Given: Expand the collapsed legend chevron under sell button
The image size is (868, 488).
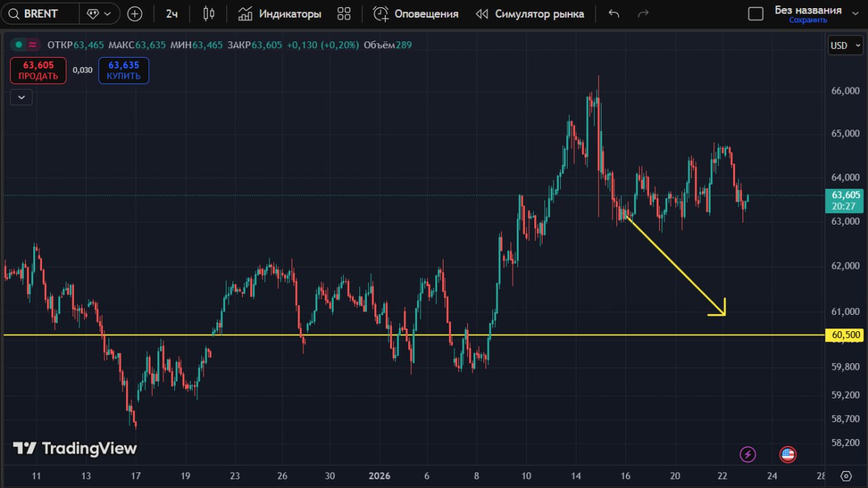Looking at the screenshot, I should (x=21, y=97).
